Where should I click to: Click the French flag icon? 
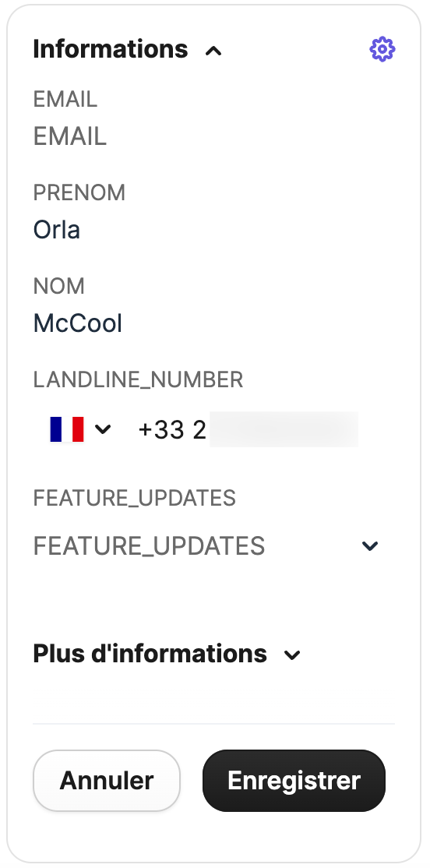[66, 429]
